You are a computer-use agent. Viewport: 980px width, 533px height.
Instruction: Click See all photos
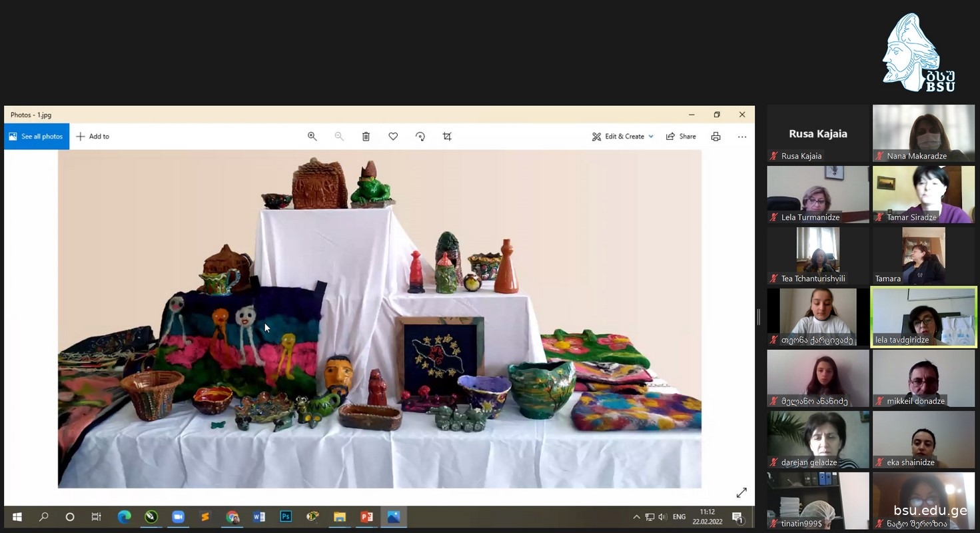[x=37, y=137]
